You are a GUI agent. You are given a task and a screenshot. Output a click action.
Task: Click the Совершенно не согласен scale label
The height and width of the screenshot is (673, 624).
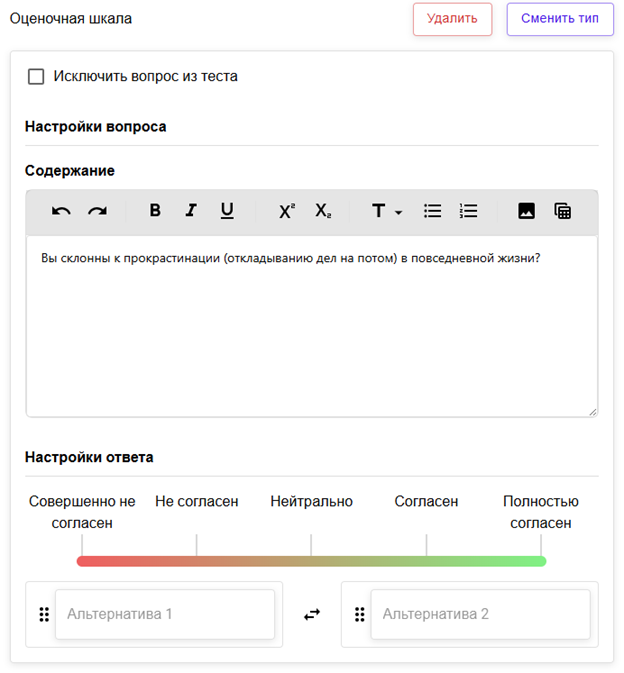click(x=82, y=512)
